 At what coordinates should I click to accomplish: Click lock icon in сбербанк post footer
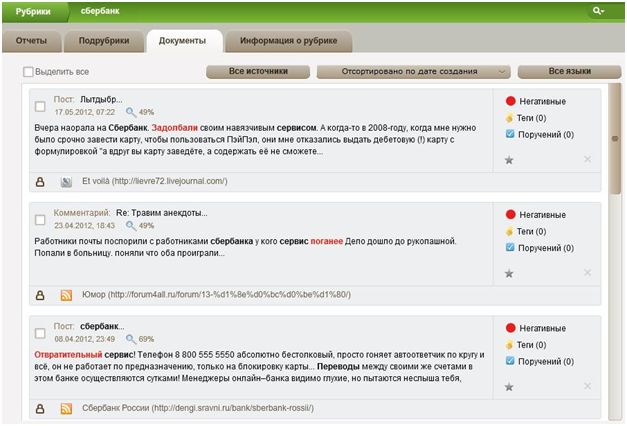coord(40,409)
